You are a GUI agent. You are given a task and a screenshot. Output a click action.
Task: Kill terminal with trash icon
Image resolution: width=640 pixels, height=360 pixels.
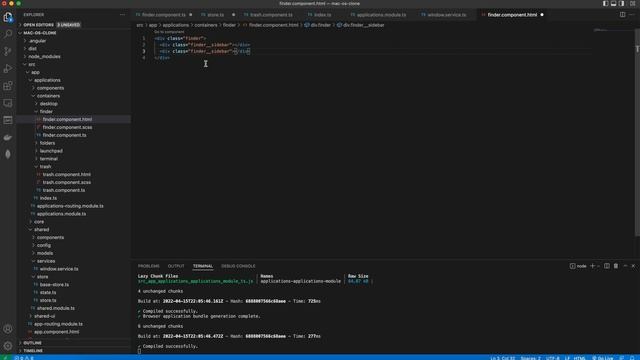(616, 266)
